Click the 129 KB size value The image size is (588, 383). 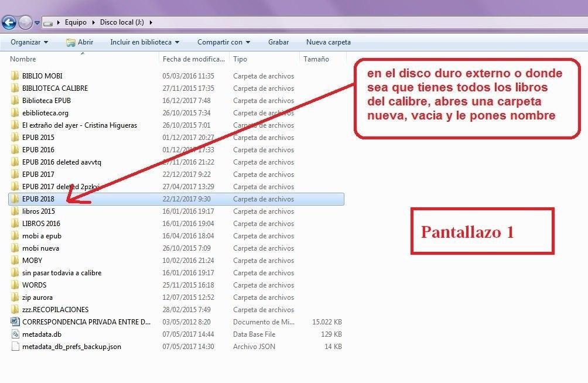tap(331, 334)
